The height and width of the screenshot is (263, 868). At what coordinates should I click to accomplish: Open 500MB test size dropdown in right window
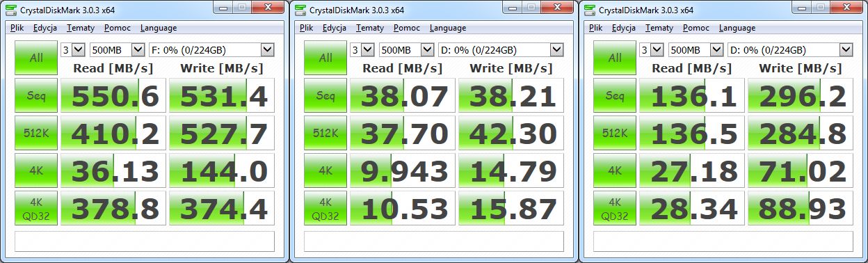pyautogui.click(x=696, y=50)
